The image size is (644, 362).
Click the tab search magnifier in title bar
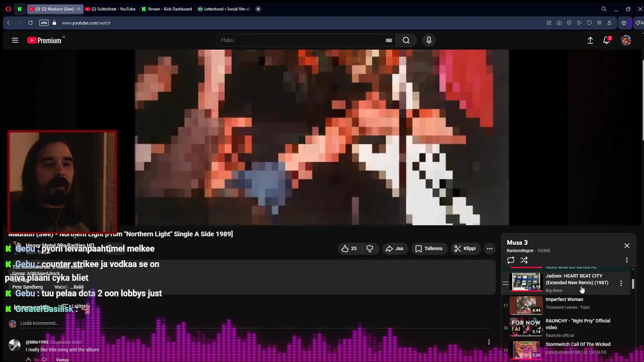pos(604,9)
